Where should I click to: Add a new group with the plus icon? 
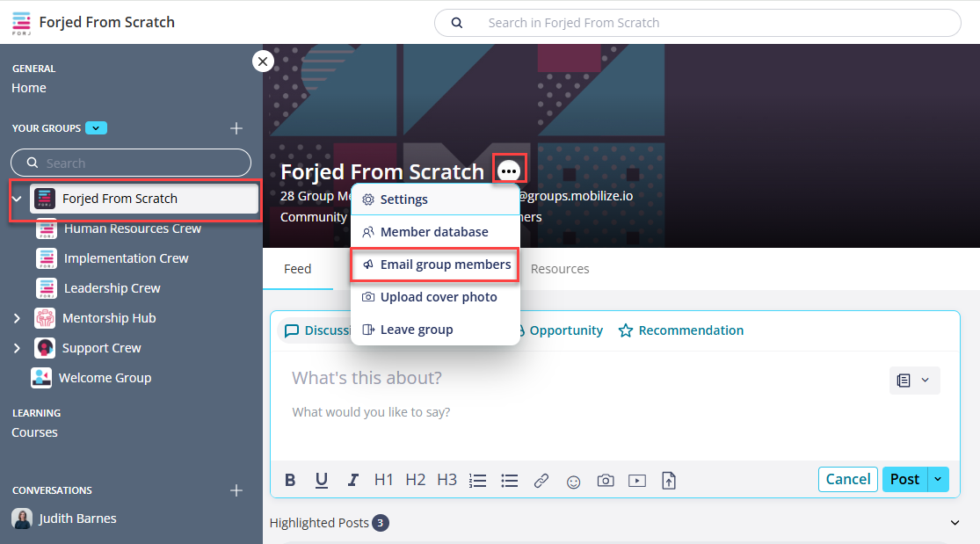coord(236,127)
